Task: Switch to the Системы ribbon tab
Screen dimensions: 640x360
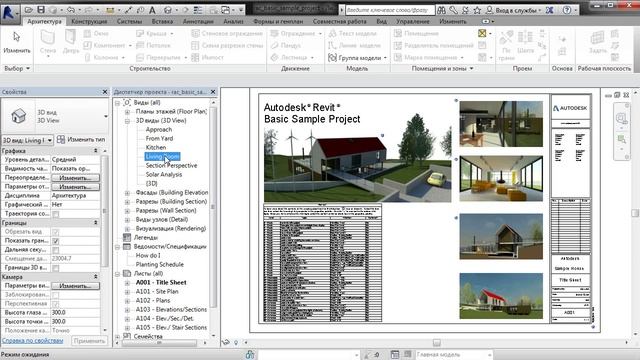Action: tap(129, 21)
